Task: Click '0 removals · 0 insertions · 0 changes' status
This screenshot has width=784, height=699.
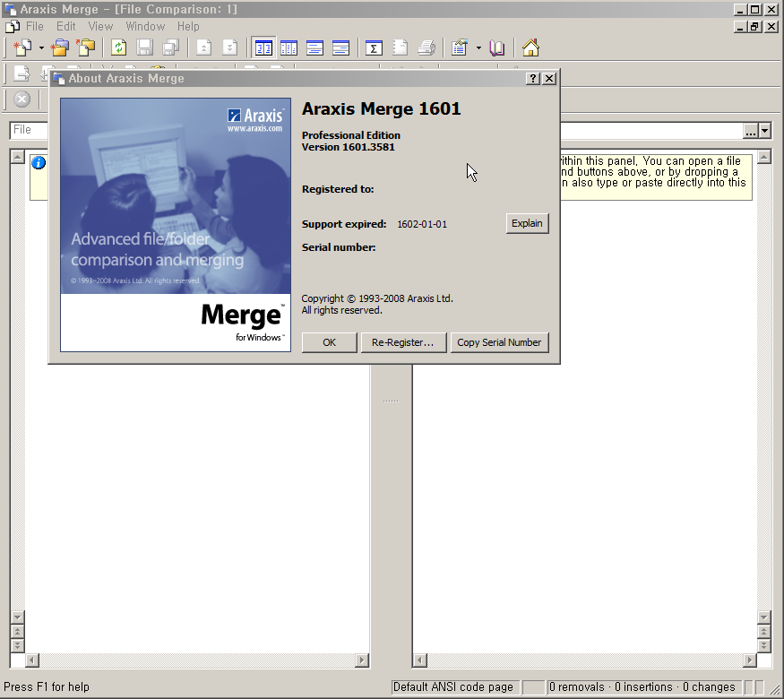Action: pyautogui.click(x=642, y=687)
